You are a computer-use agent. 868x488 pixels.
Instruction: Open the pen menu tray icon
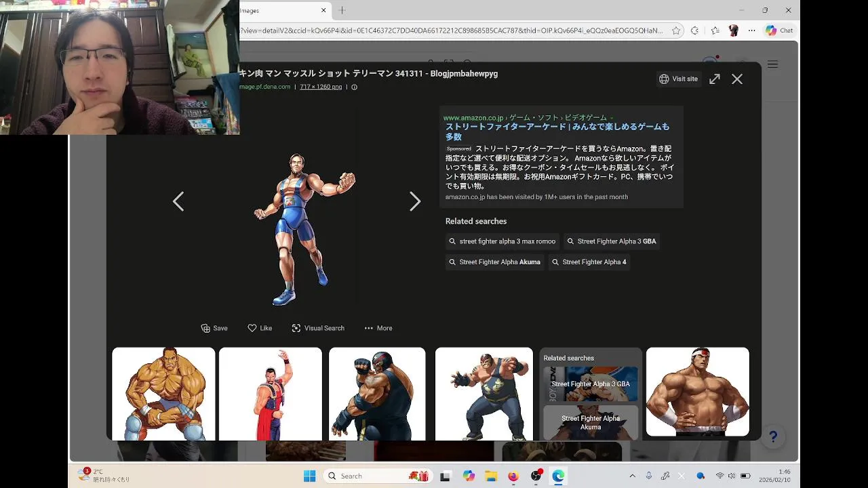click(665, 476)
